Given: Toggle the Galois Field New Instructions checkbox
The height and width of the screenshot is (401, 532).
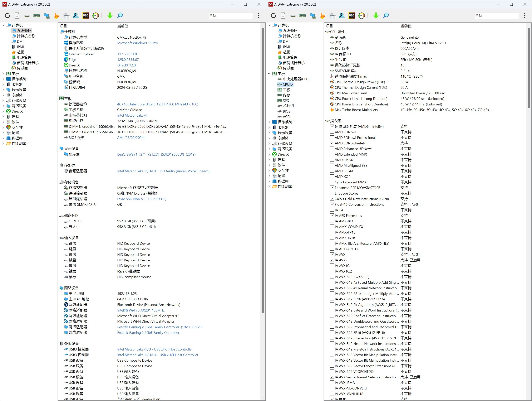Looking at the screenshot, I should click(332, 199).
